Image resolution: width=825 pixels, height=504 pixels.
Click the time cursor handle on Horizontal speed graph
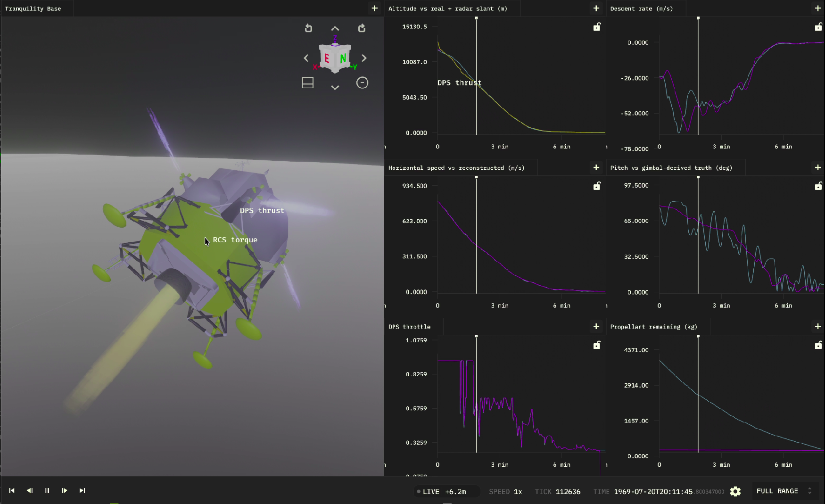click(x=476, y=177)
